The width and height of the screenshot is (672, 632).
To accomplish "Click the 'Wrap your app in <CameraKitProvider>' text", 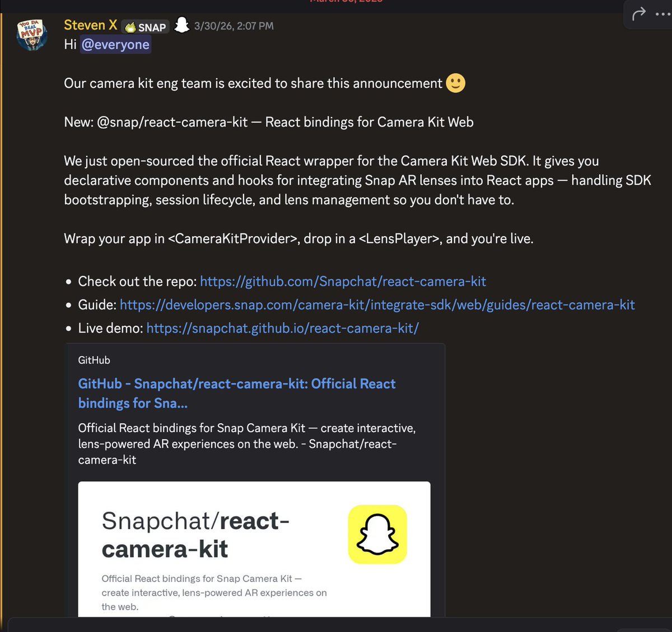I will tap(298, 238).
